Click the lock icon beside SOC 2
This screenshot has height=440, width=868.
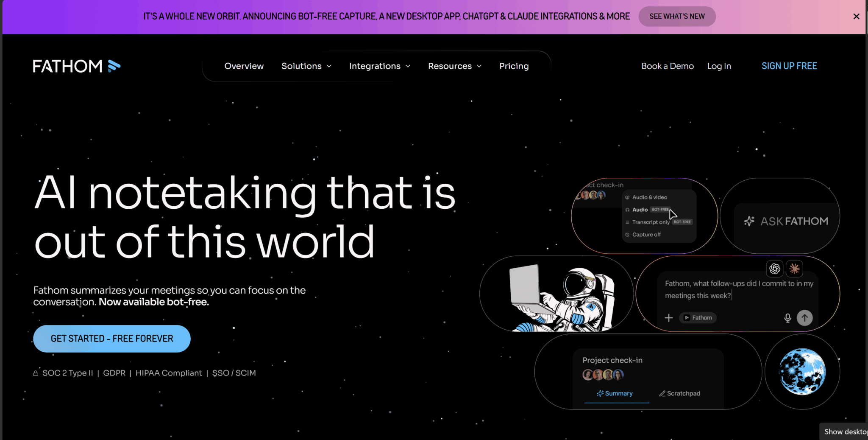click(x=36, y=373)
